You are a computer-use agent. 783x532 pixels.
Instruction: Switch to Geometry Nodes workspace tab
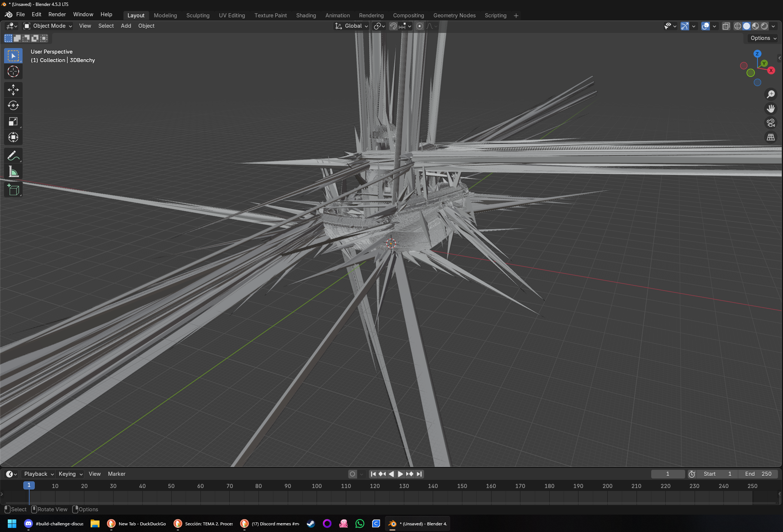[455, 16]
